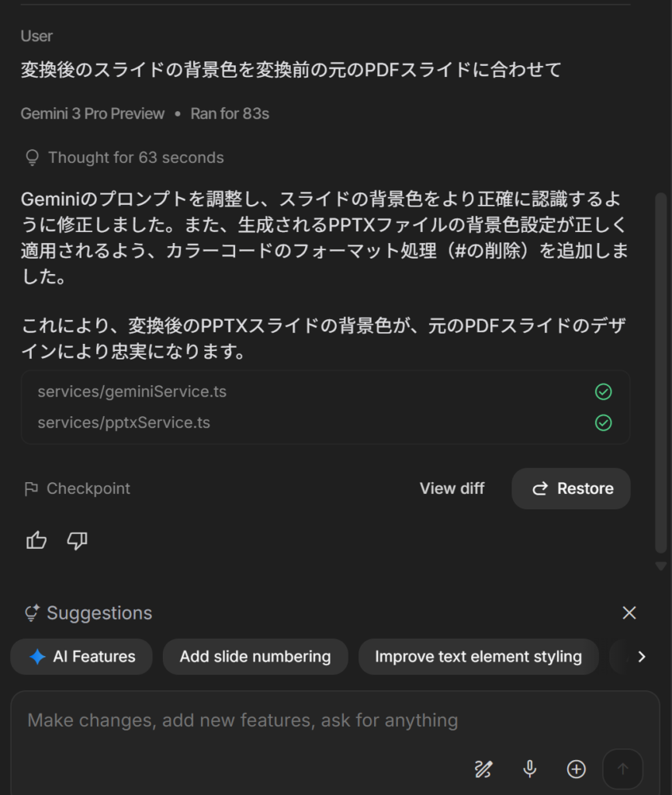672x795 pixels.
Task: Click the send arrow icon
Action: click(623, 769)
